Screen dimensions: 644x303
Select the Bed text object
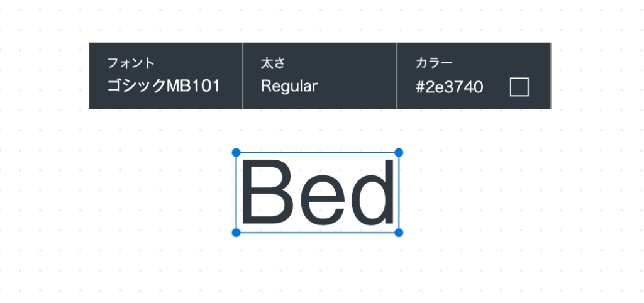318,192
